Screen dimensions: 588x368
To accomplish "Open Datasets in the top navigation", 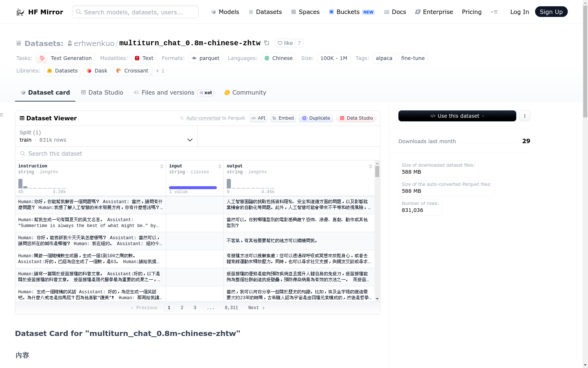I will point(265,12).
